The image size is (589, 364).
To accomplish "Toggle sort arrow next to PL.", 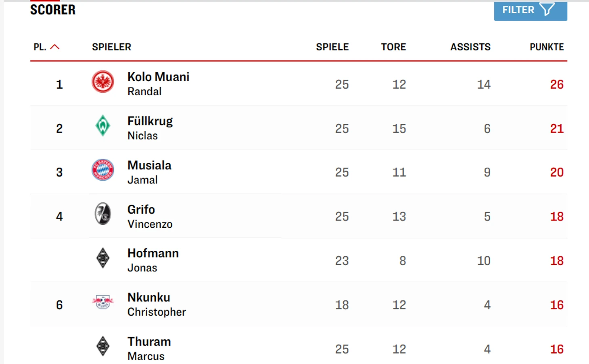I will tap(55, 47).
